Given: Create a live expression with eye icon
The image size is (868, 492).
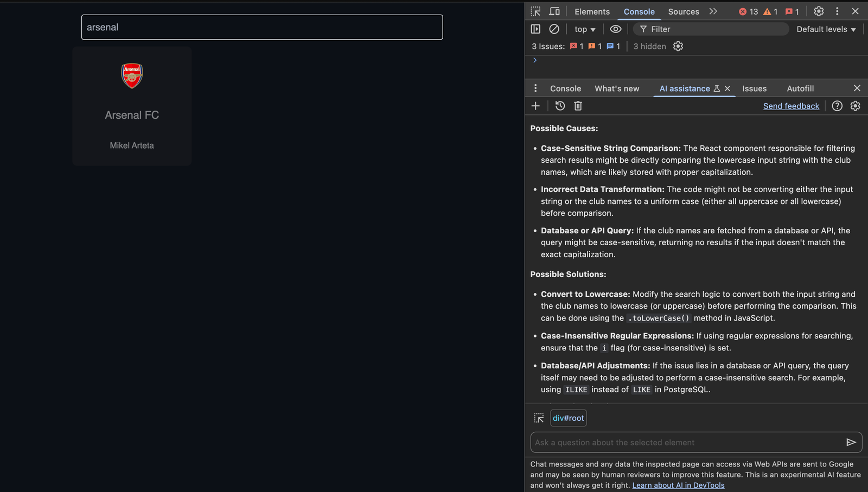Looking at the screenshot, I should point(615,29).
